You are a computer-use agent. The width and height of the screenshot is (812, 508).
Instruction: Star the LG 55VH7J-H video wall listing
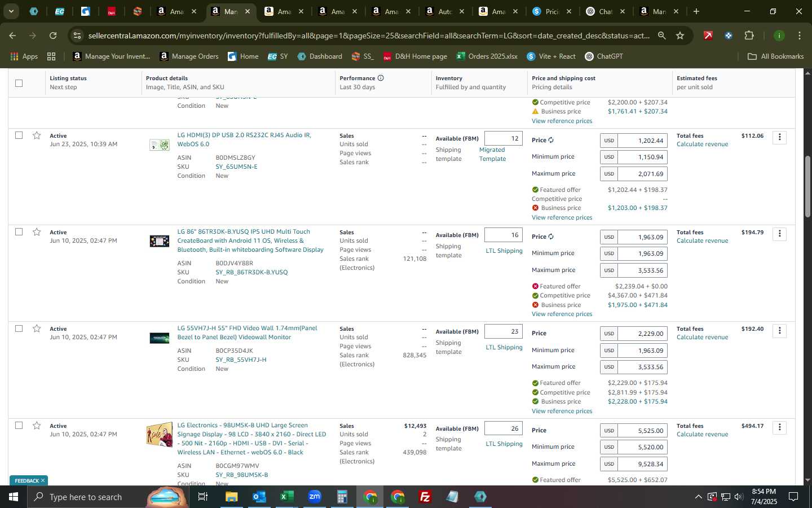[37, 329]
